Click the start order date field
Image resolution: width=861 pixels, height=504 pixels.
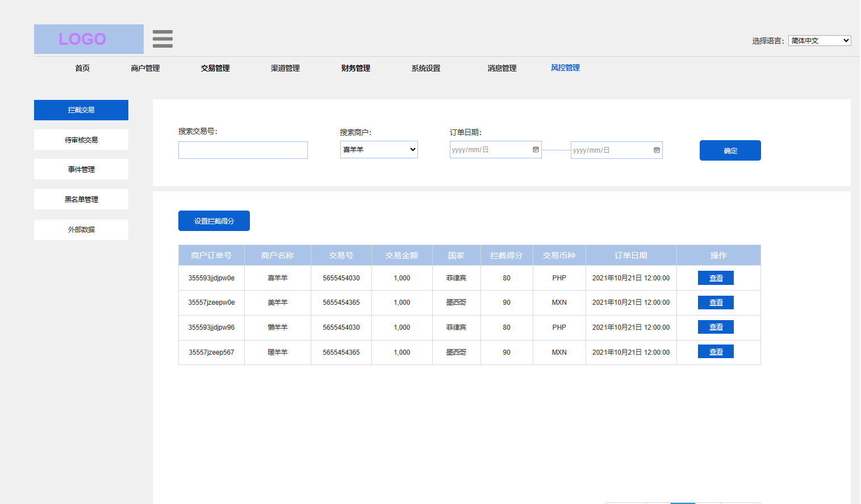pos(496,150)
